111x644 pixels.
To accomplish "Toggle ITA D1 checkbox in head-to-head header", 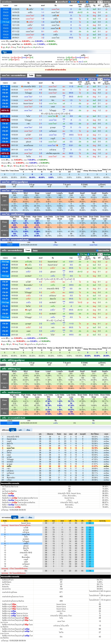I will 69,2.
